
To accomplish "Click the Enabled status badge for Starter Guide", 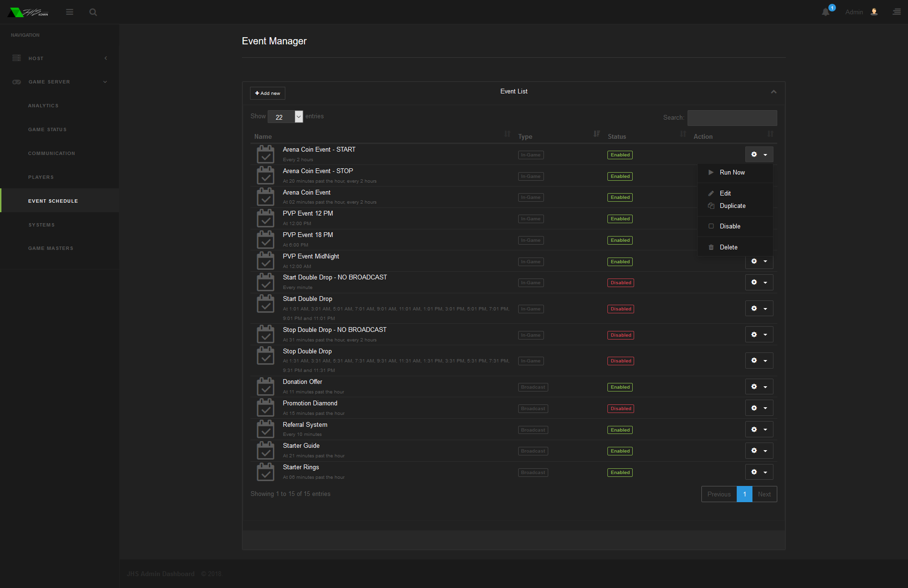I will click(620, 451).
